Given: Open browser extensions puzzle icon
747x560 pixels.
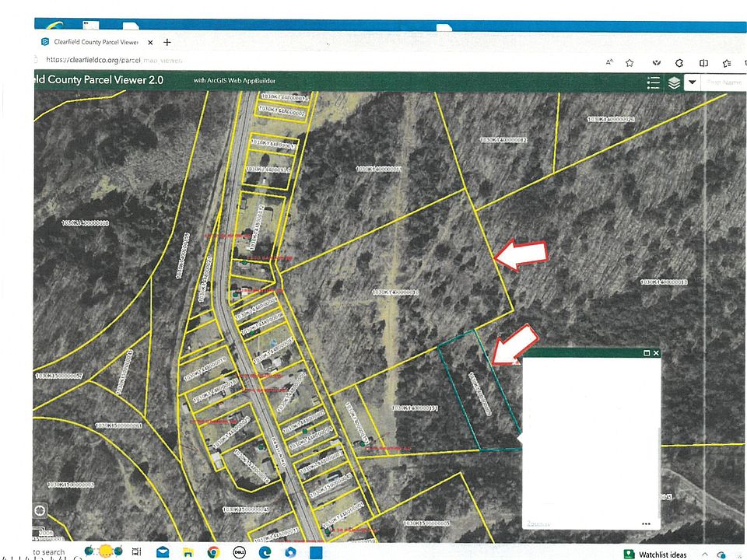Looking at the screenshot, I should [679, 63].
